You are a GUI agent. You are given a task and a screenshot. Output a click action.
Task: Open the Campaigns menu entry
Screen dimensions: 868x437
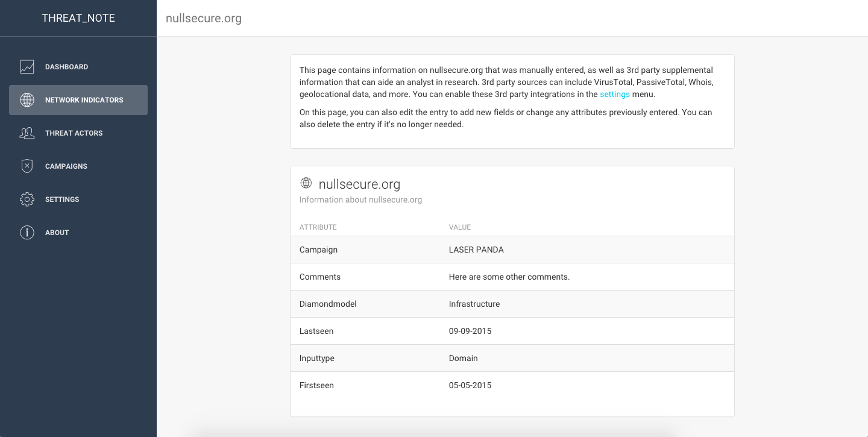tap(66, 166)
